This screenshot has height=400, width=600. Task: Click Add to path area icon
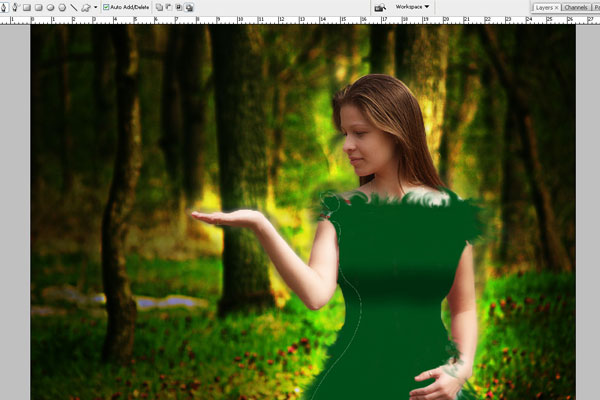click(x=159, y=7)
